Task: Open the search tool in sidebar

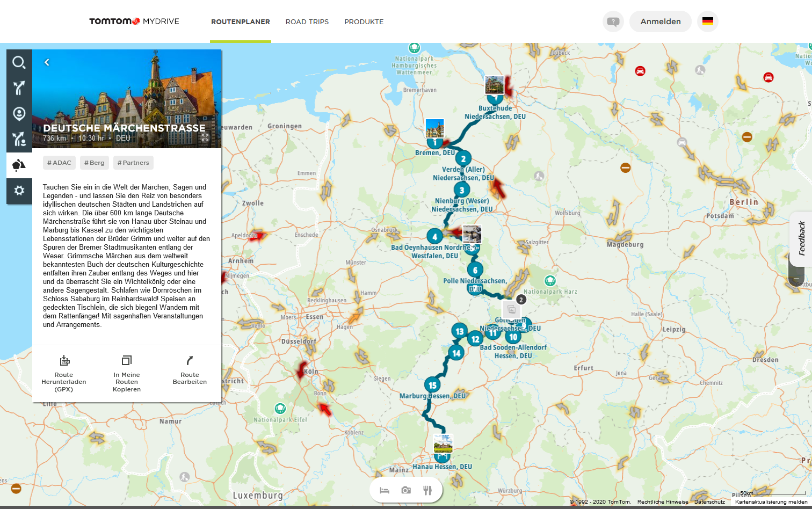Action: 19,62
